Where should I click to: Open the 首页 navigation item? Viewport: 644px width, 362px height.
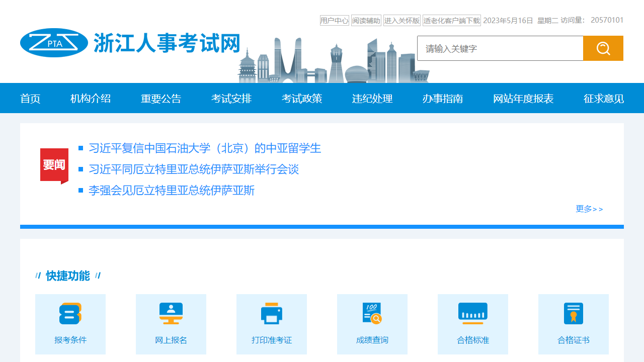[x=30, y=99]
